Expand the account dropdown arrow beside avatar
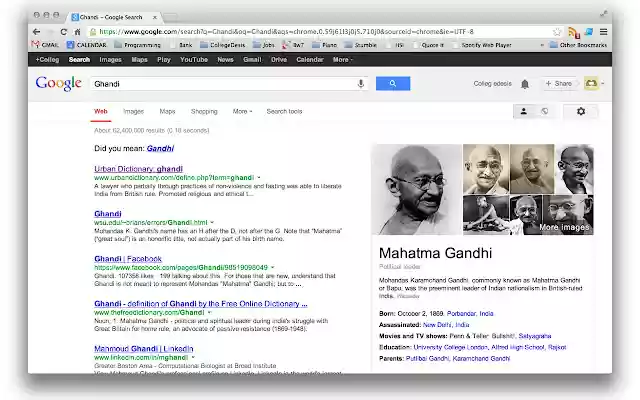The image size is (640, 400). 602,83
